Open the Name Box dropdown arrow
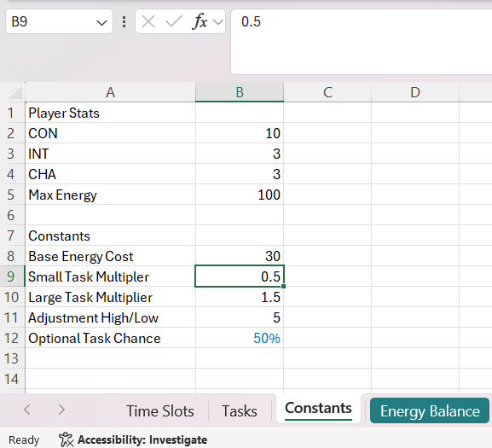Image resolution: width=492 pixels, height=448 pixels. click(x=101, y=22)
